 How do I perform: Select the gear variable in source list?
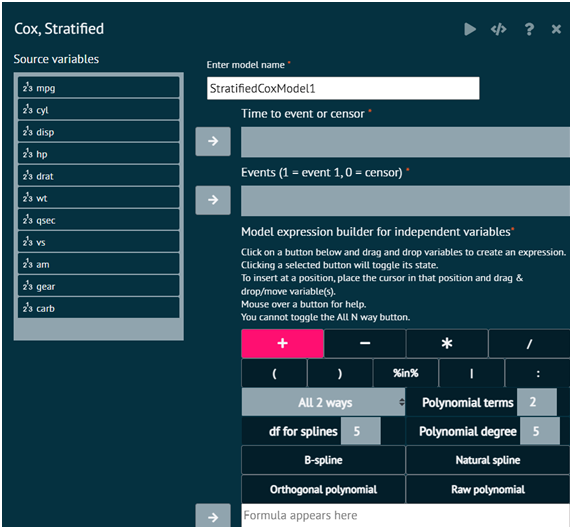pos(98,286)
